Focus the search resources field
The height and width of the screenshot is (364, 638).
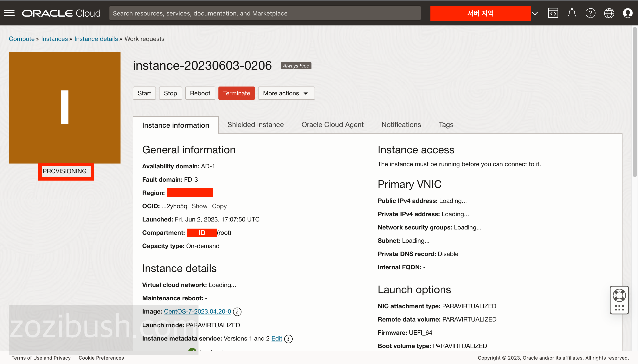click(x=265, y=13)
